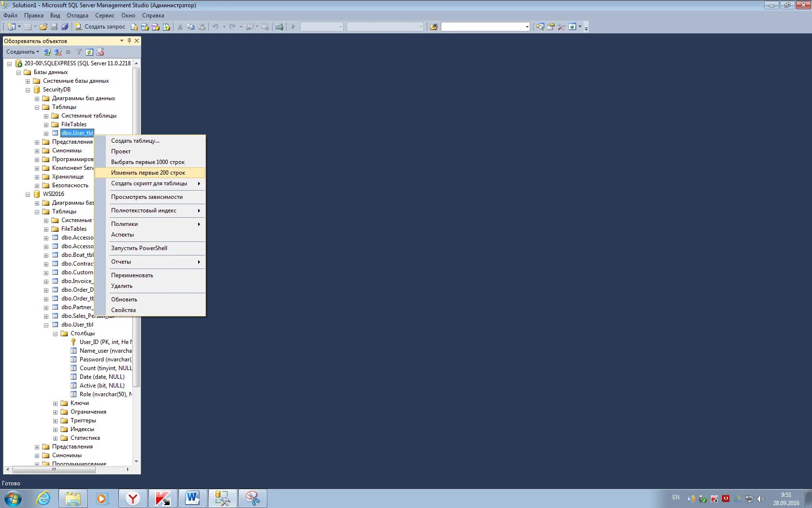Expand the dbo.Boat_tbl table node

[46, 255]
